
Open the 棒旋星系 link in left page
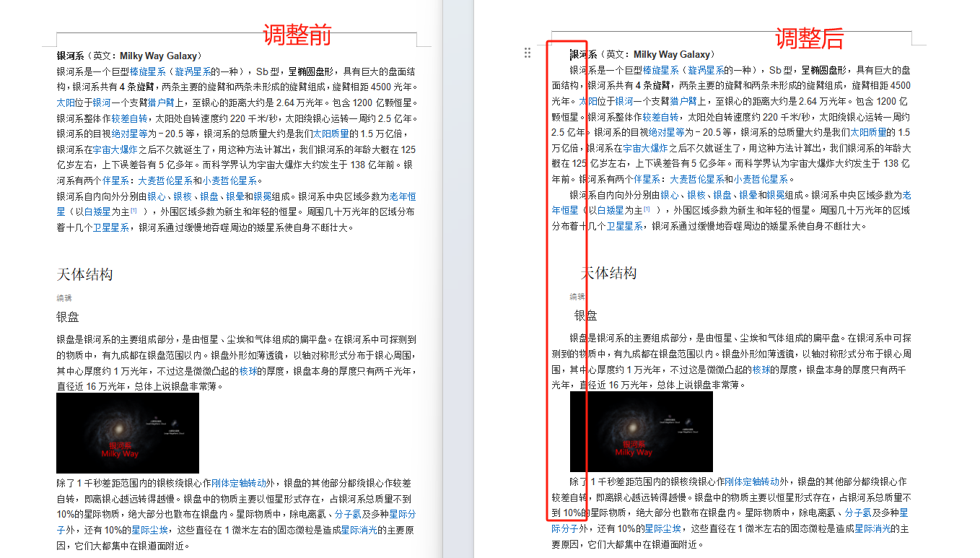coord(147,71)
